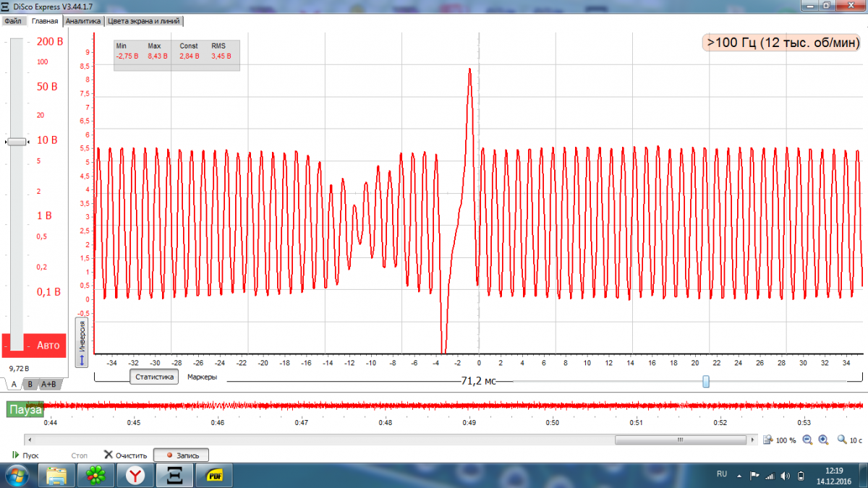
Task: Click the Пауза indicator
Action: click(24, 409)
